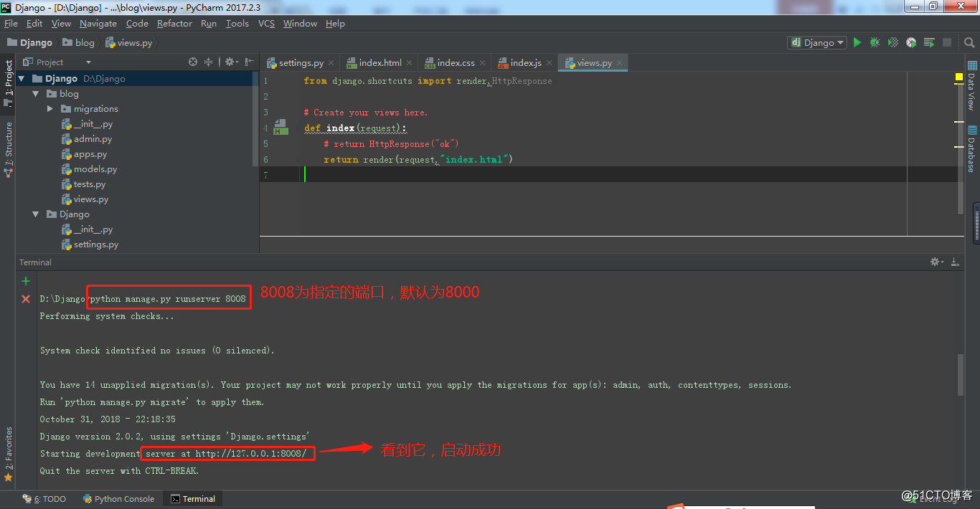This screenshot has height=509, width=980.
Task: Toggle the 1: Project side tool window
Action: click(9, 83)
